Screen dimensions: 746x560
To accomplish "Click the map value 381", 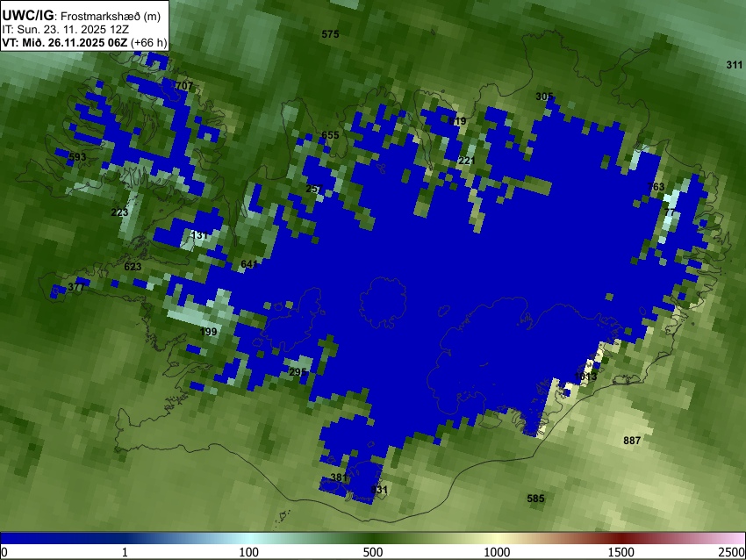I will [x=339, y=477].
